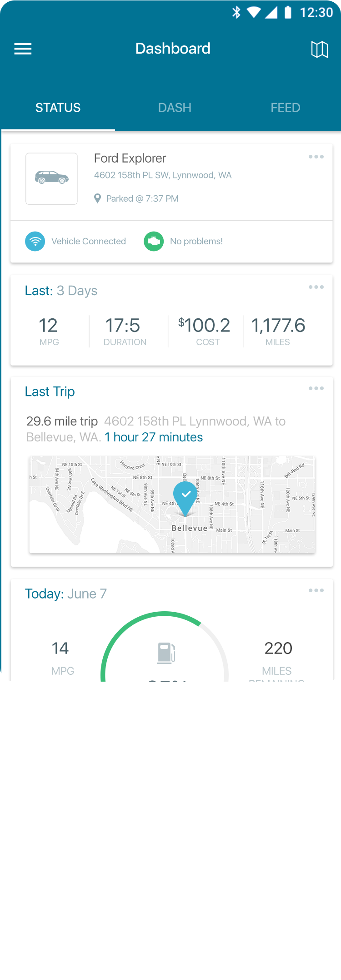The height and width of the screenshot is (980, 341).
Task: Open Today June 7 card options
Action: pos(316,590)
